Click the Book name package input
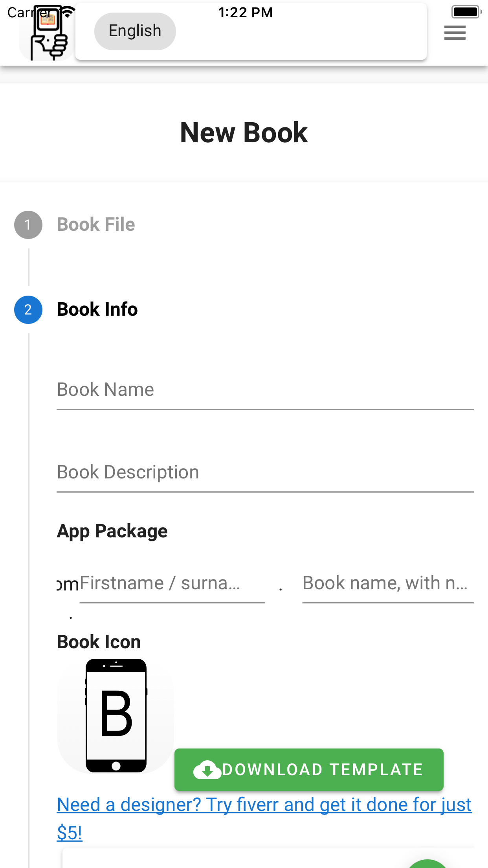488x868 pixels. [x=387, y=583]
